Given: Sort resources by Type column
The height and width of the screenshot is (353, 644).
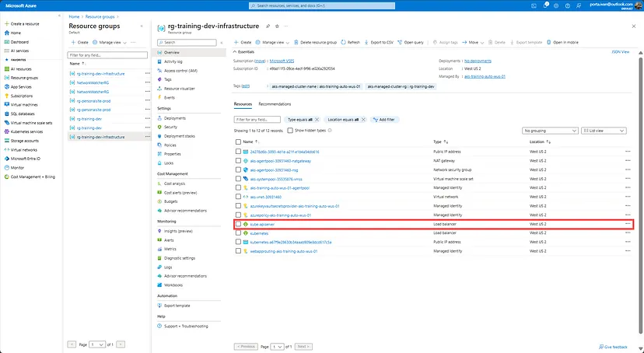Looking at the screenshot, I should (441, 142).
